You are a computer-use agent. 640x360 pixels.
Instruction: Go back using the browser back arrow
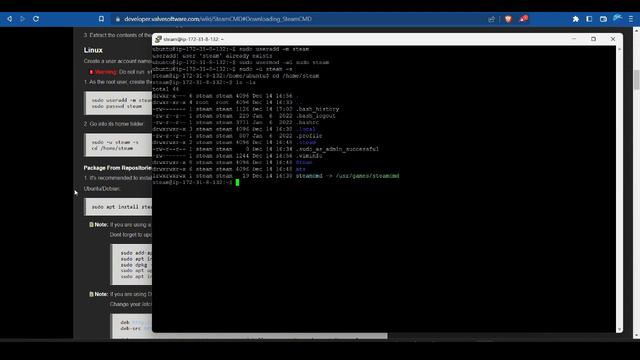[9, 19]
